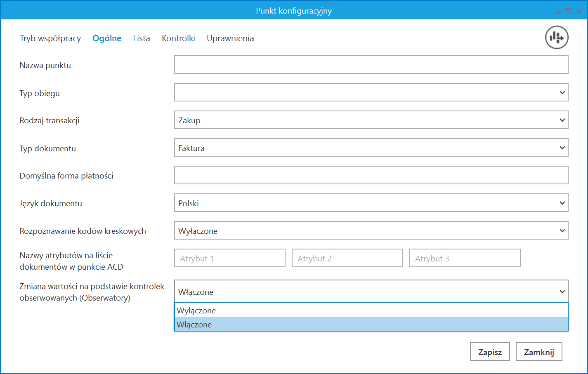
Task: Select the Ogólne tab
Action: [x=107, y=38]
